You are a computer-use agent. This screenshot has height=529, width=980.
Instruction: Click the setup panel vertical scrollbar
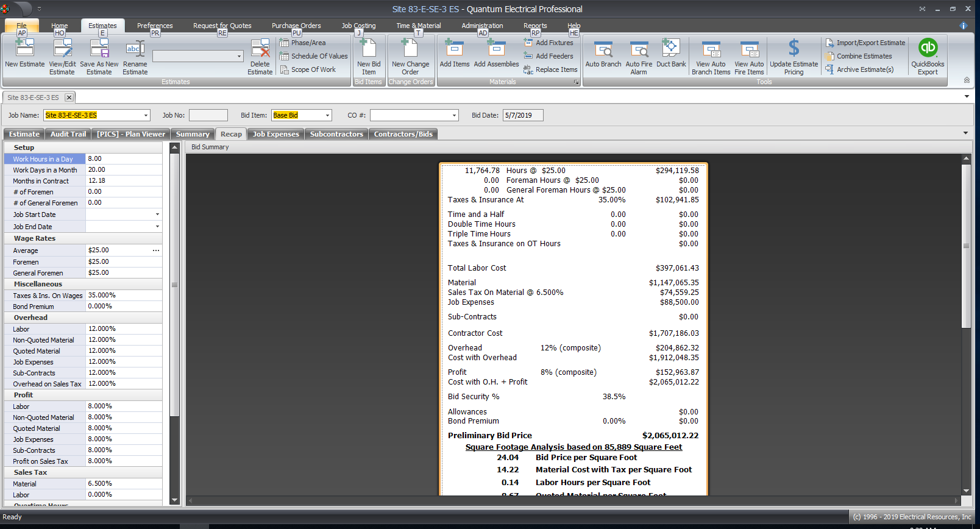coord(174,285)
